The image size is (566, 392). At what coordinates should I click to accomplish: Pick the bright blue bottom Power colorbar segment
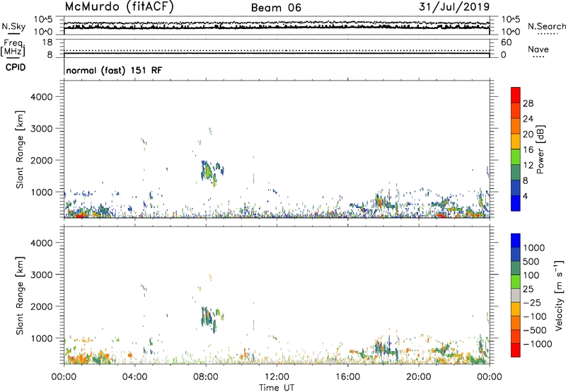click(516, 203)
